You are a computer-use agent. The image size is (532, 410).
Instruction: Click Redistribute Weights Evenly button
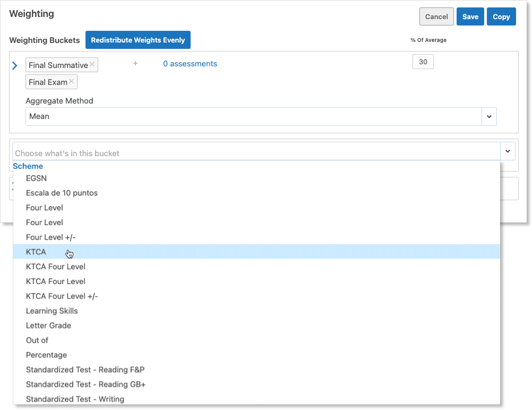tap(138, 40)
